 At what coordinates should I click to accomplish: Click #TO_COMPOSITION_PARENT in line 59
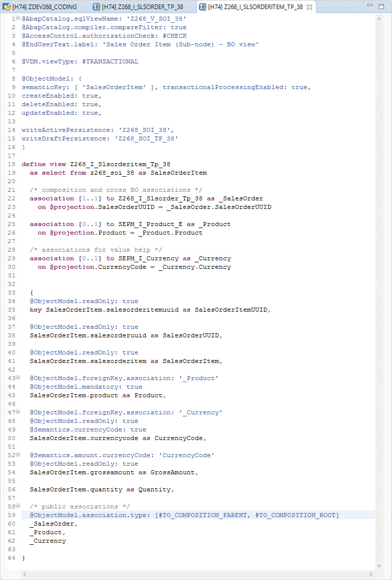pos(203,515)
